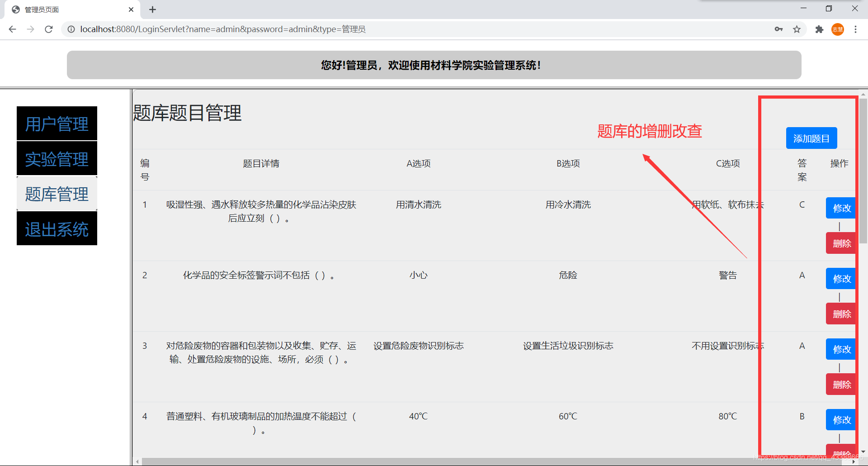Click the 警告 option cell
Viewport: 868px width, 466px height.
728,275
